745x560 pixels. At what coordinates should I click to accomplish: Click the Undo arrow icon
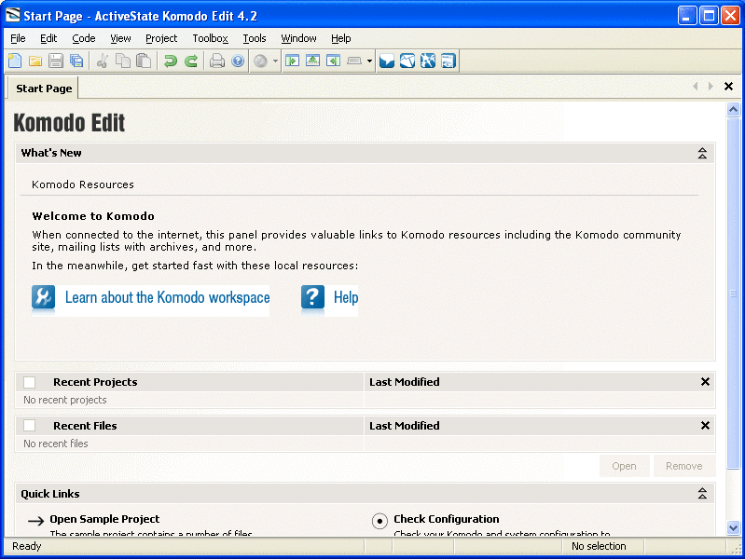coord(170,61)
